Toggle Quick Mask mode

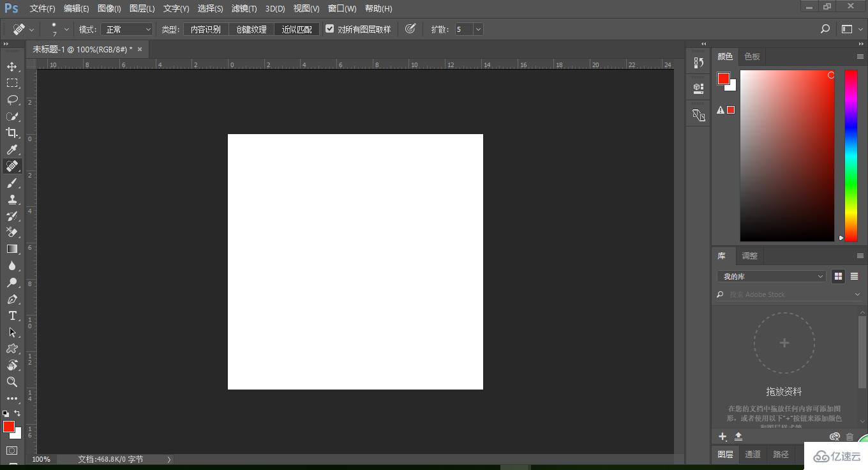coord(12,450)
